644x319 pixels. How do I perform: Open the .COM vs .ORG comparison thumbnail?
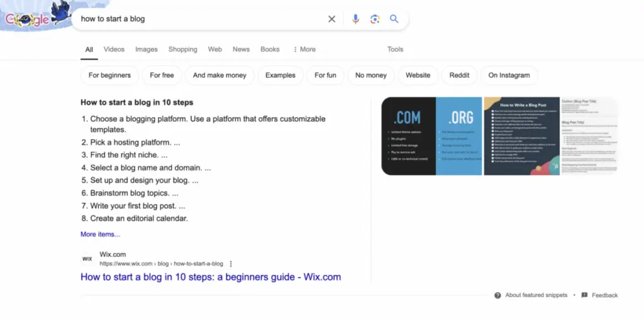click(x=431, y=136)
